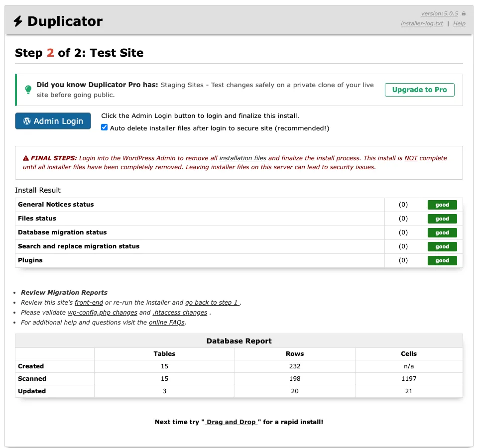
Task: Click the Updated tables value 3
Action: click(x=164, y=391)
